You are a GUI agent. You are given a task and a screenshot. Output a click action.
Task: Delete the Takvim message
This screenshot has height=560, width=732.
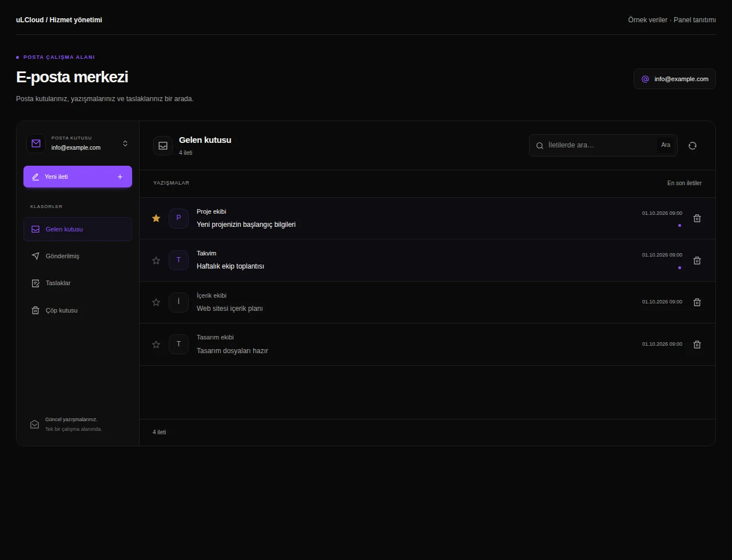pyautogui.click(x=697, y=261)
